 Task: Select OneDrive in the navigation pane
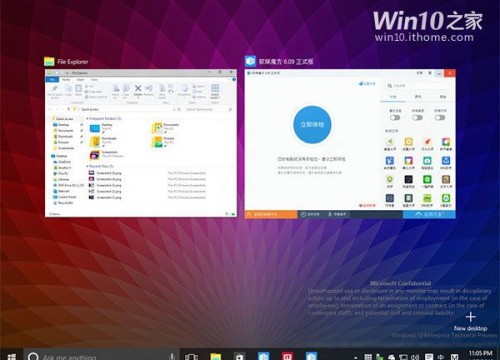62,162
